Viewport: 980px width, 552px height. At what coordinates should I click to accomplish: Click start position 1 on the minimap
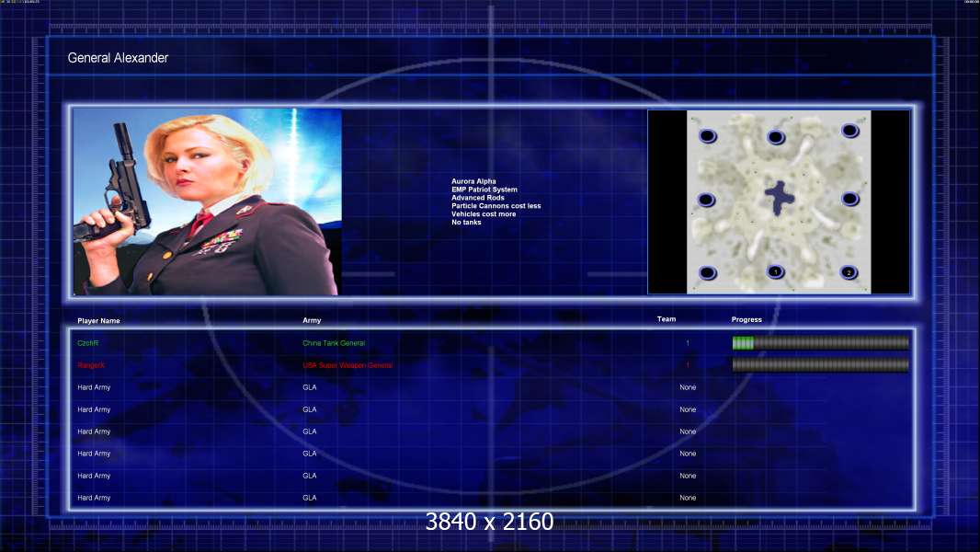(776, 271)
